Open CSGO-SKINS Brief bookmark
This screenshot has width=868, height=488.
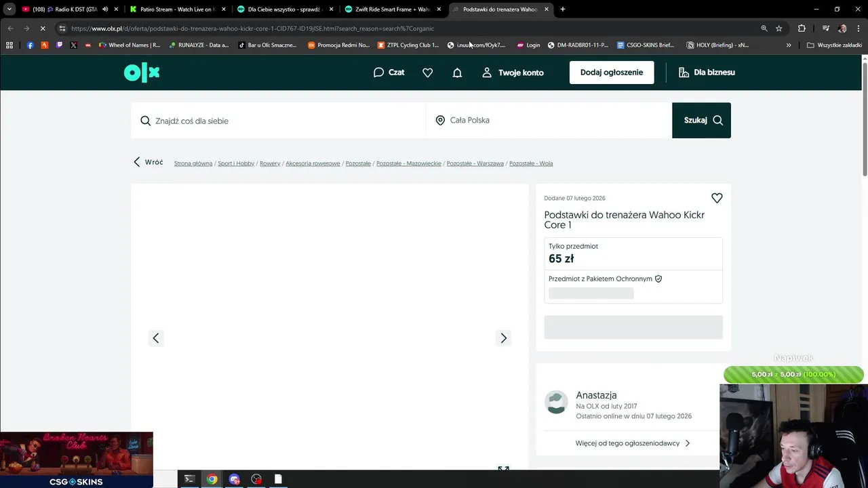point(646,45)
